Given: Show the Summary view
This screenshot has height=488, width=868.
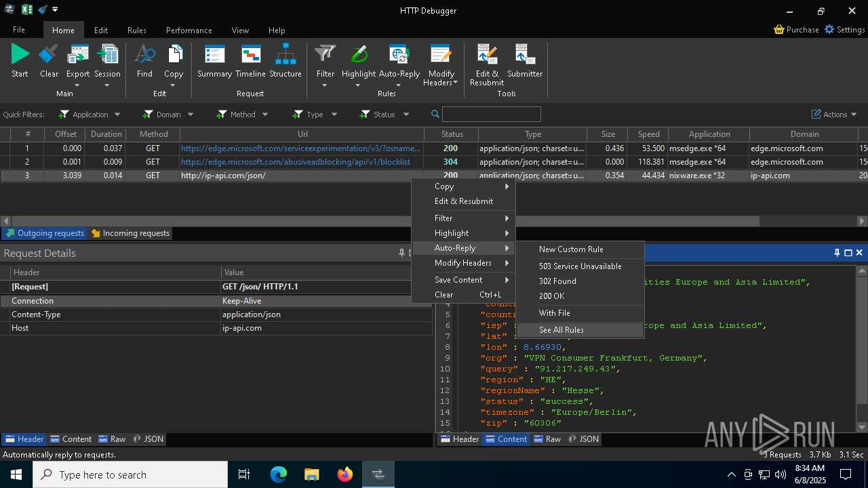Looking at the screenshot, I should tap(214, 62).
